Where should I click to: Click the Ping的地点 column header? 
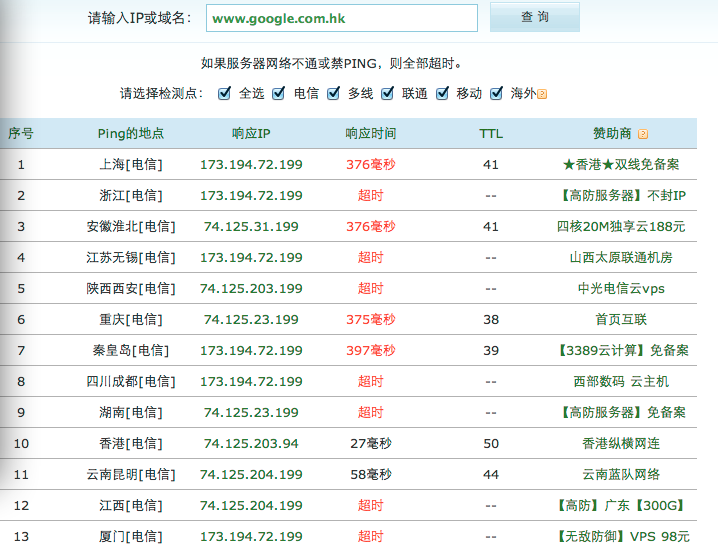click(x=131, y=134)
